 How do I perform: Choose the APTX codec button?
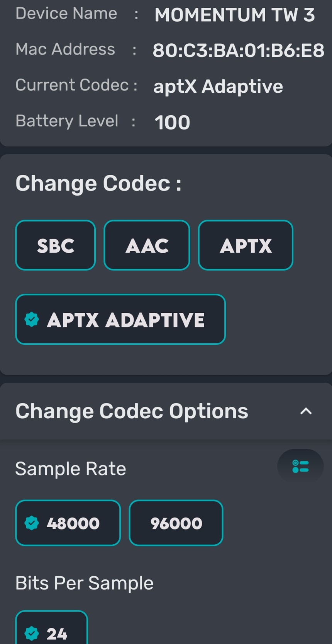pyautogui.click(x=246, y=245)
